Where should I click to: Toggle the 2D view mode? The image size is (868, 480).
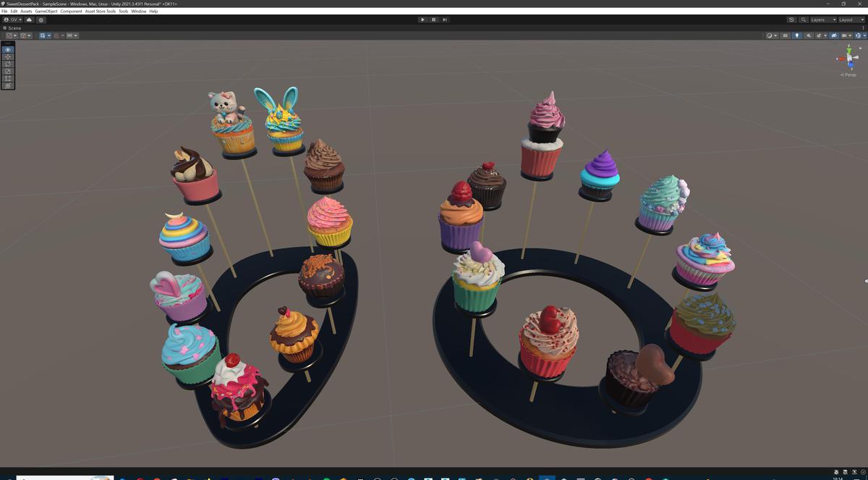click(786, 35)
